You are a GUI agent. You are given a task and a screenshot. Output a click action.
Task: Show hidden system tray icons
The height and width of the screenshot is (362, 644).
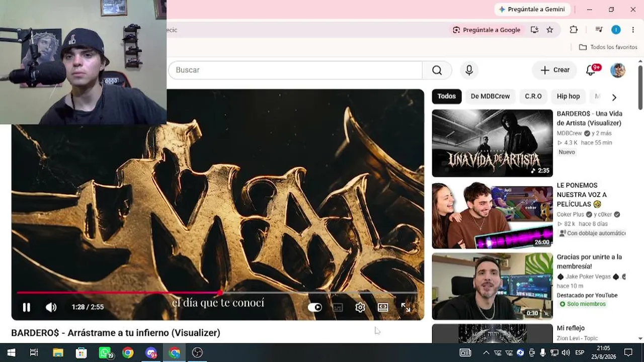click(x=486, y=352)
